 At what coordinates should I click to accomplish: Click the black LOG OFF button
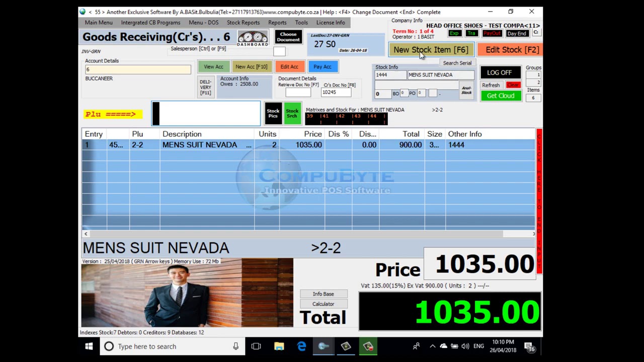point(499,72)
